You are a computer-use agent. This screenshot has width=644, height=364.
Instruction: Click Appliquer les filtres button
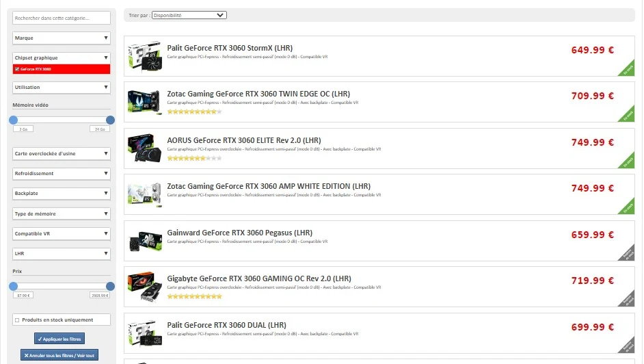(59, 339)
